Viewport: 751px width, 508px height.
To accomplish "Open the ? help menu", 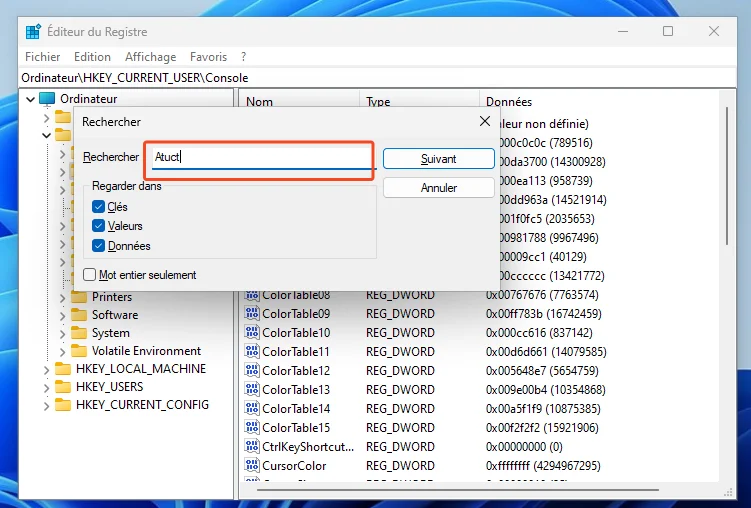I will (x=243, y=56).
